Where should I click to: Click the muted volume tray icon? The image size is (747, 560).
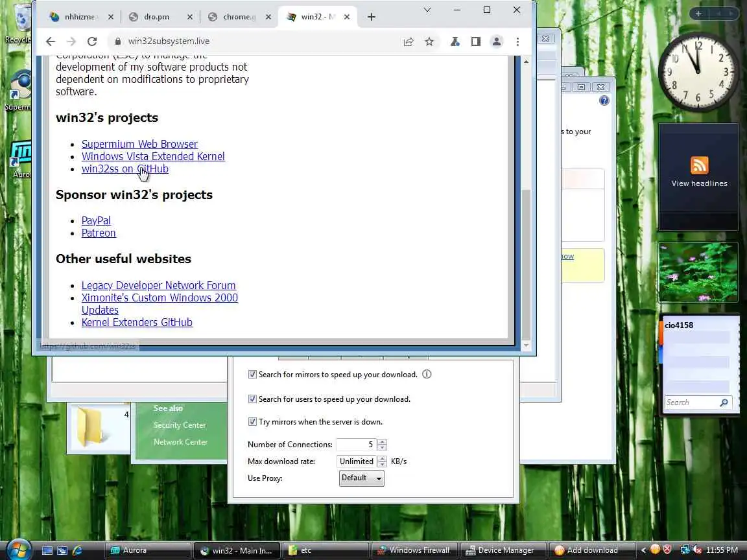pos(696,550)
